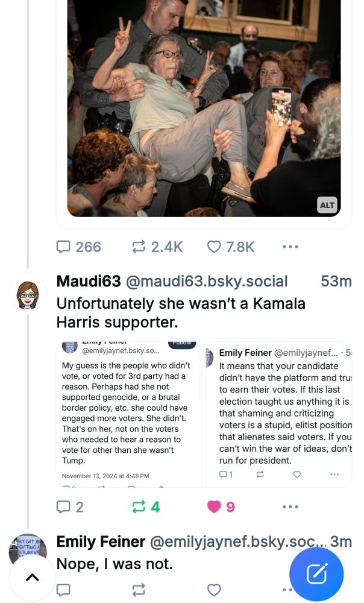364x603 pixels.
Task: Open left screenshot of Emily Feiner's post
Action: 129,414
